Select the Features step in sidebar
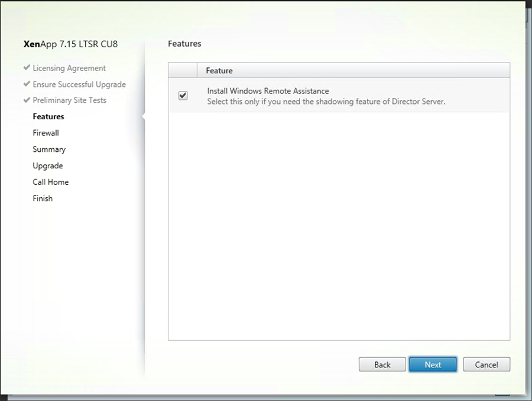The image size is (532, 401). (48, 116)
